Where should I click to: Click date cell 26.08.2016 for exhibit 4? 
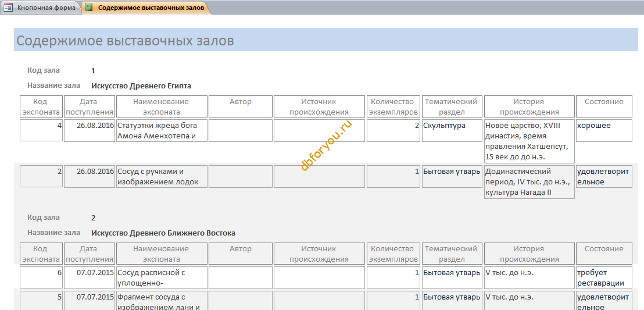click(90, 130)
